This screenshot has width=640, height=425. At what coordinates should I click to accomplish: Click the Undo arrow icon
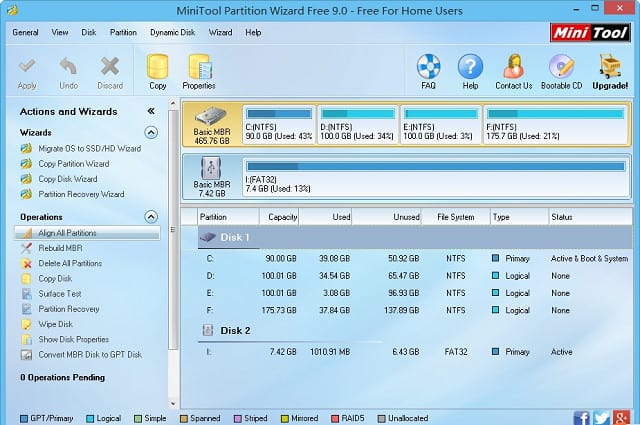(68, 66)
